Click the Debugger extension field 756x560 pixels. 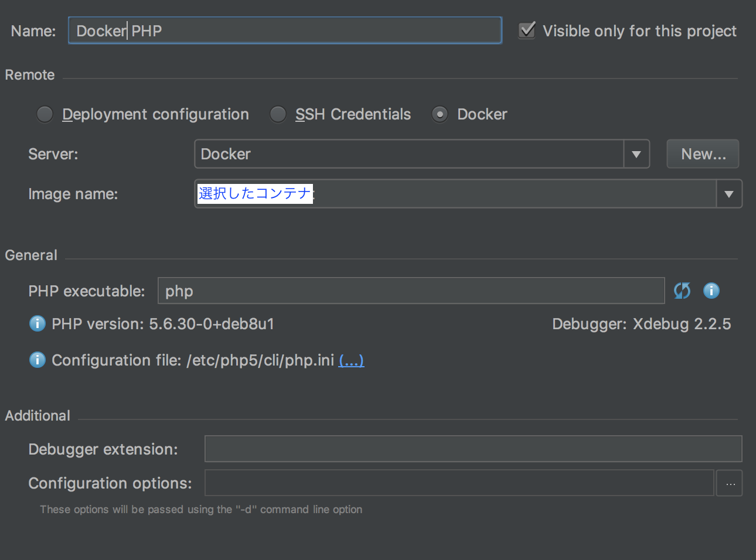click(473, 449)
